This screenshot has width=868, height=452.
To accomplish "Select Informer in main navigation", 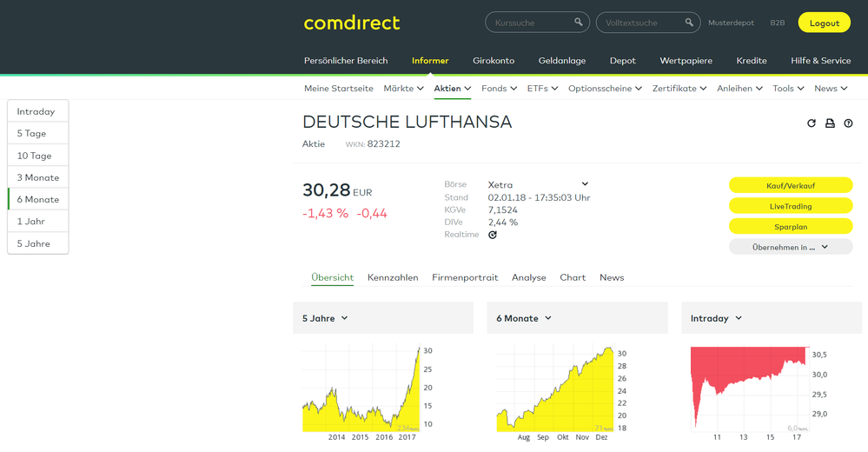I will (430, 60).
